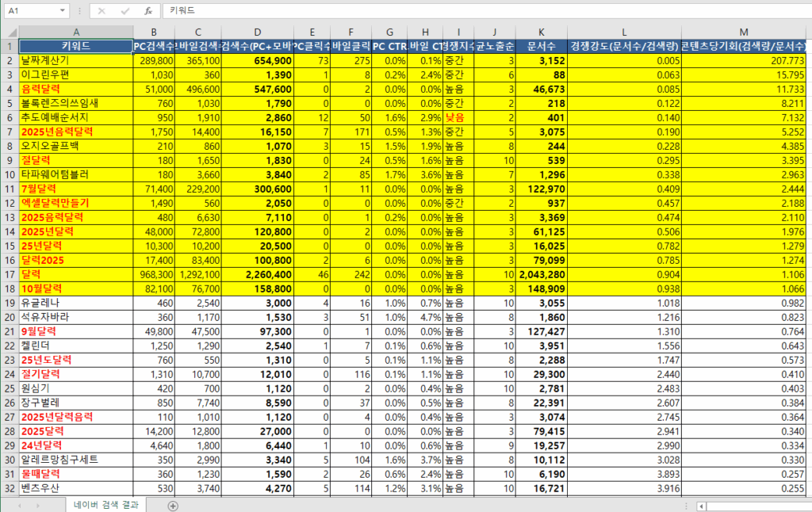The width and height of the screenshot is (812, 512).
Task: Select the 물때달력 keyword cell
Action: (x=76, y=474)
